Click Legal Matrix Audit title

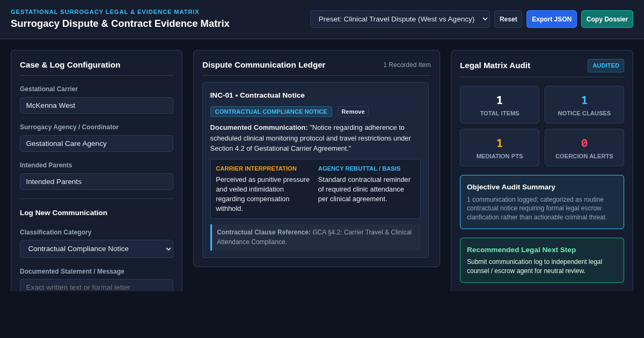point(495,65)
